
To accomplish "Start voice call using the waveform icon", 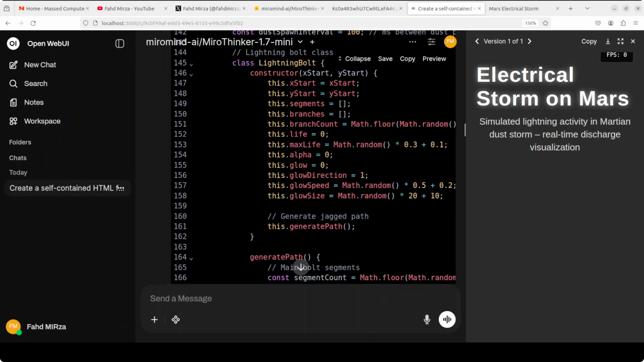I will [447, 320].
